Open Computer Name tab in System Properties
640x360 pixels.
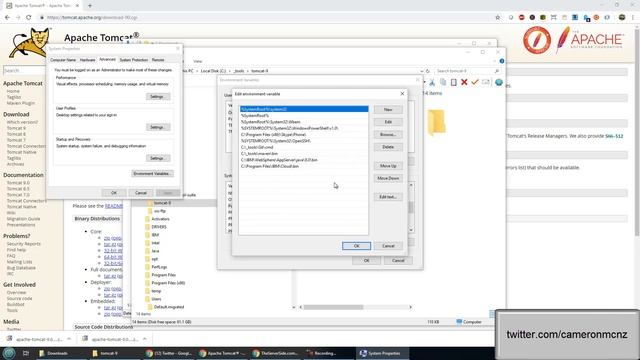(63, 60)
